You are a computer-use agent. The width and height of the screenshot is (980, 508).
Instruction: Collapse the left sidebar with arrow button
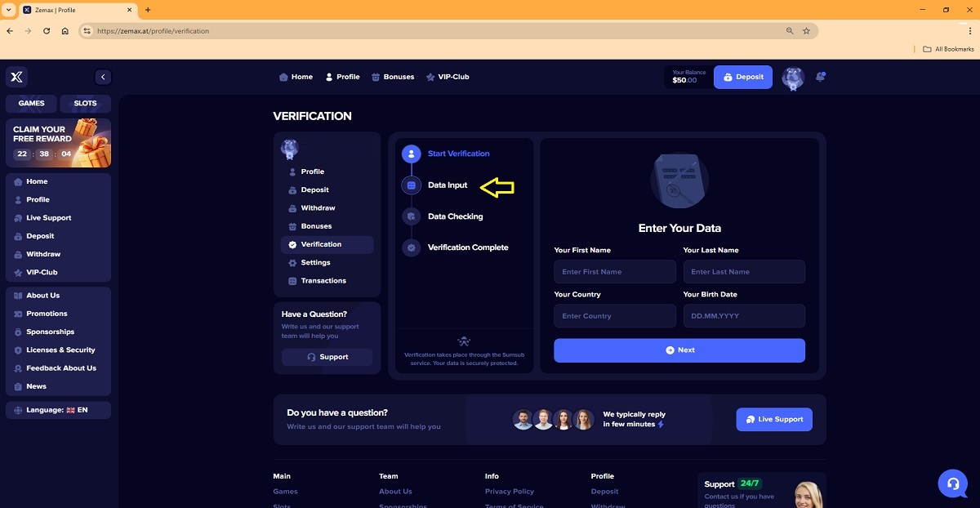103,77
